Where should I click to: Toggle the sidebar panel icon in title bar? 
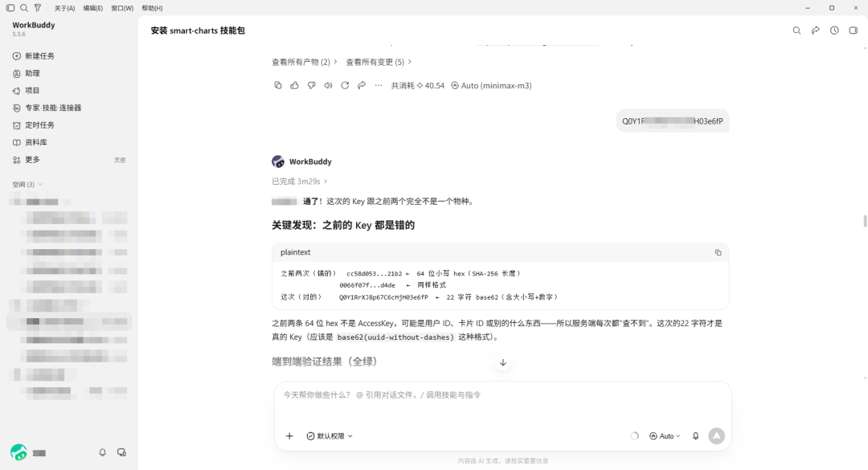(x=10, y=8)
